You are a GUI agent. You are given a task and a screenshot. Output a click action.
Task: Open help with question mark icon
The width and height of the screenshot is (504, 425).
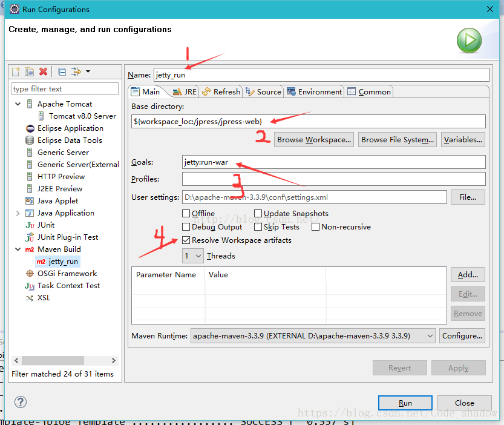[21, 402]
